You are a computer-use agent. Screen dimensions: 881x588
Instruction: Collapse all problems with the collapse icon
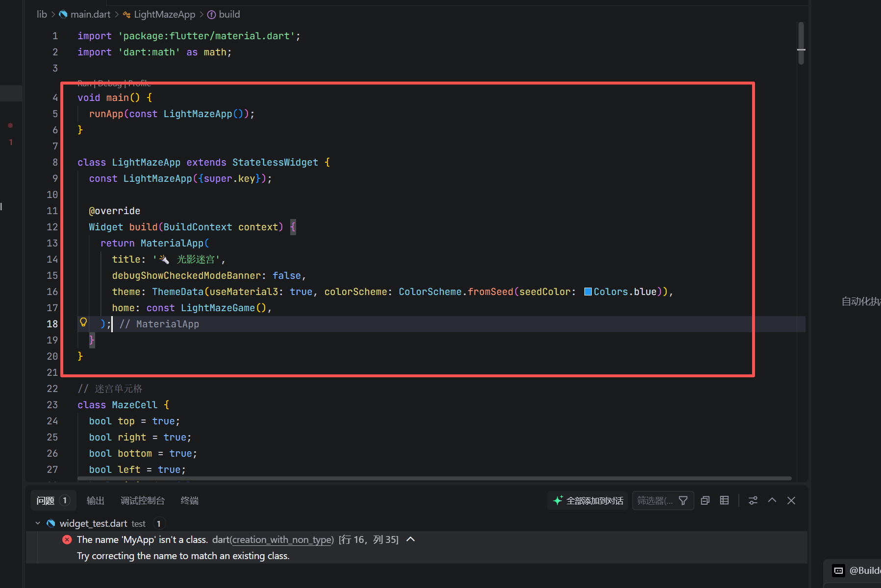(x=705, y=500)
